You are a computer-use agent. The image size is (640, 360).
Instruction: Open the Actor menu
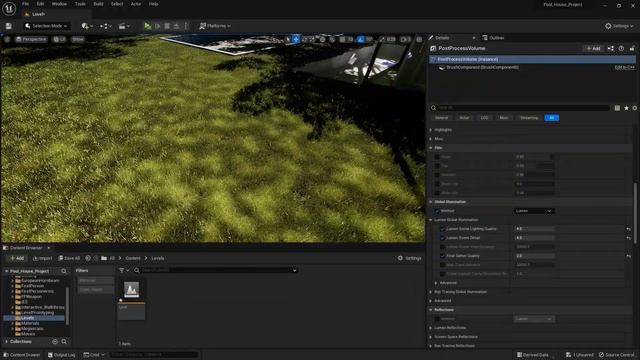point(136,4)
